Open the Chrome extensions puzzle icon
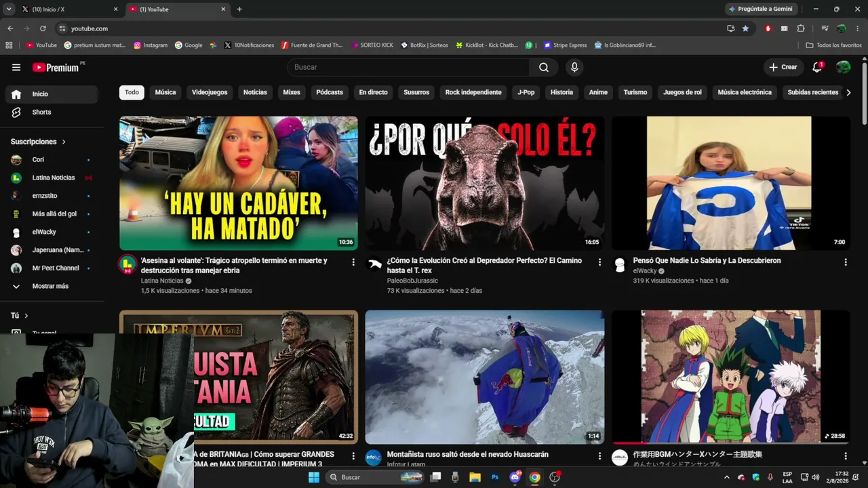Screen dimensions: 868x488 pos(801,28)
